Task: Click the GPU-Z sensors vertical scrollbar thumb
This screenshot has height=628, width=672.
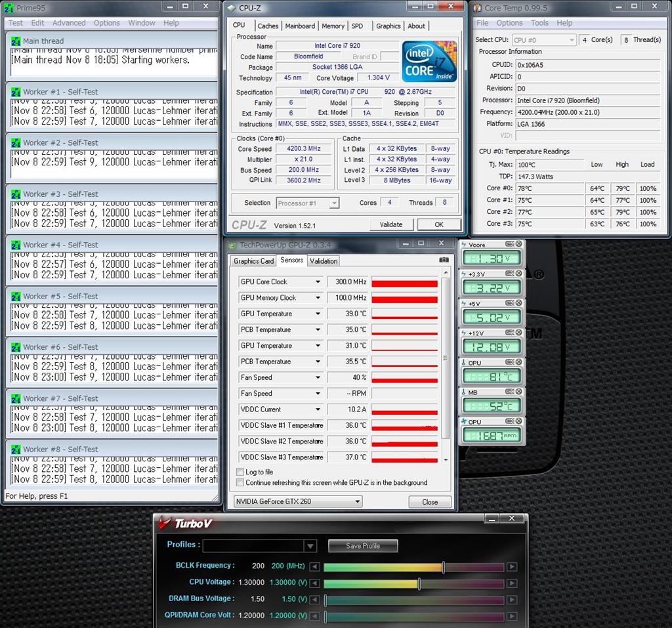Action: point(446,358)
